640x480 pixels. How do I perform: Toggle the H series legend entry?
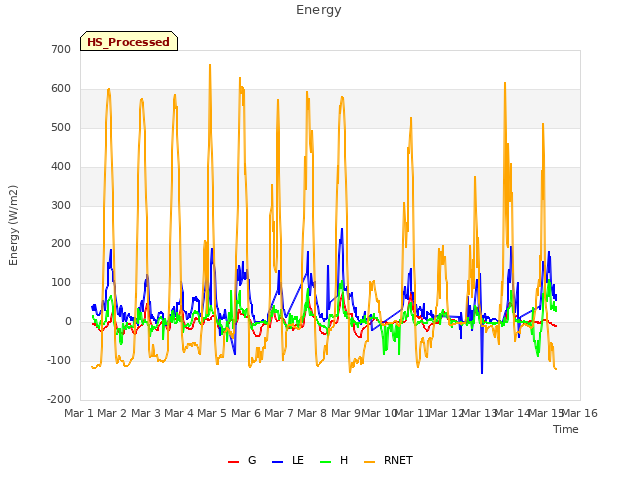[x=334, y=460]
